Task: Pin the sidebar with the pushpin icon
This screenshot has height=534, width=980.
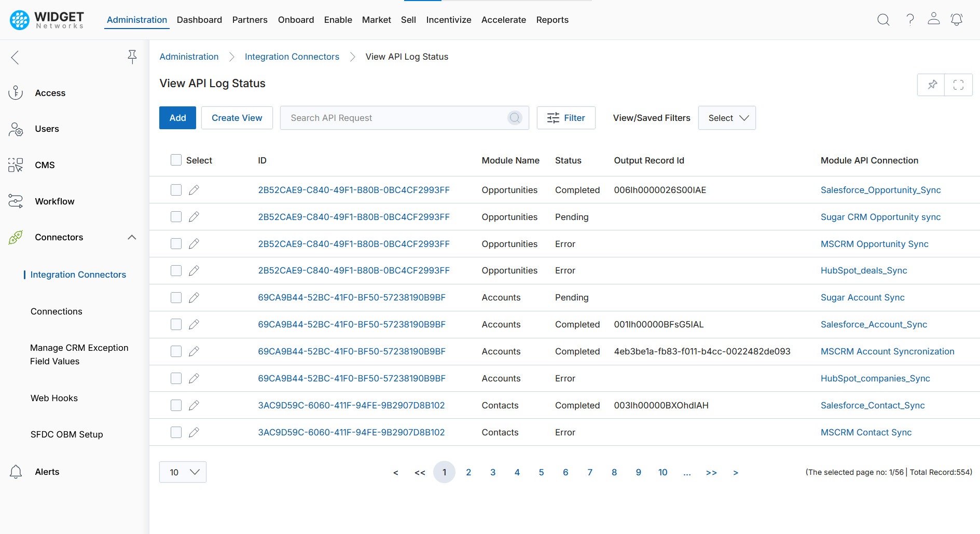Action: tap(132, 57)
